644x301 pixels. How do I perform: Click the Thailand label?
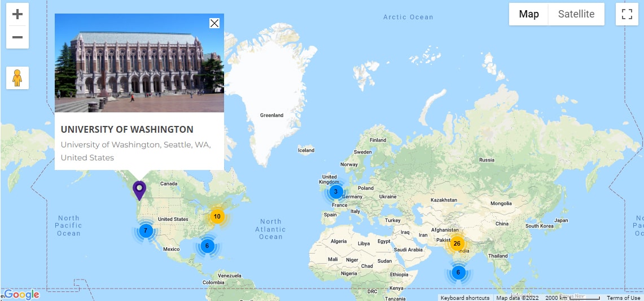[x=498, y=256]
